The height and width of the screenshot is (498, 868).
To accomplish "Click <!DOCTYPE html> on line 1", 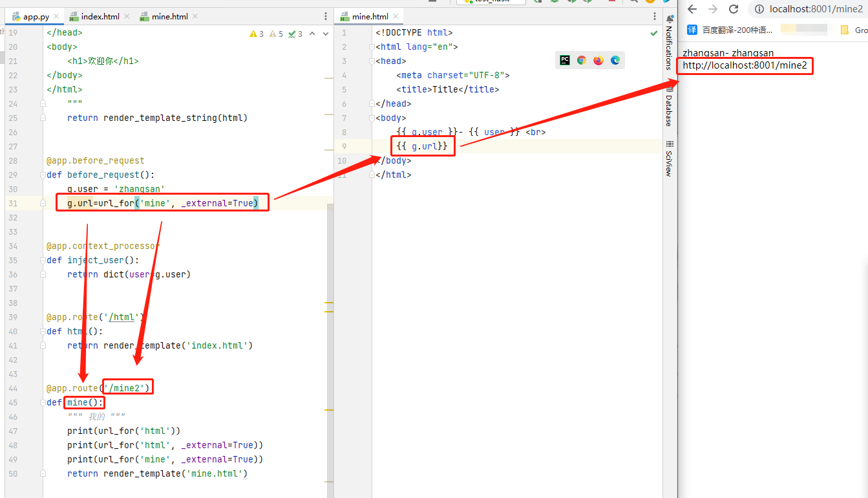I will coord(414,32).
